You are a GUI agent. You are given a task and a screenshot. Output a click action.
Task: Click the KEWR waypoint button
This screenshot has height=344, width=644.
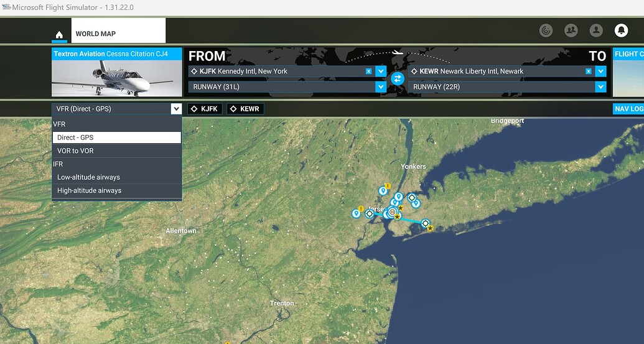pyautogui.click(x=245, y=109)
